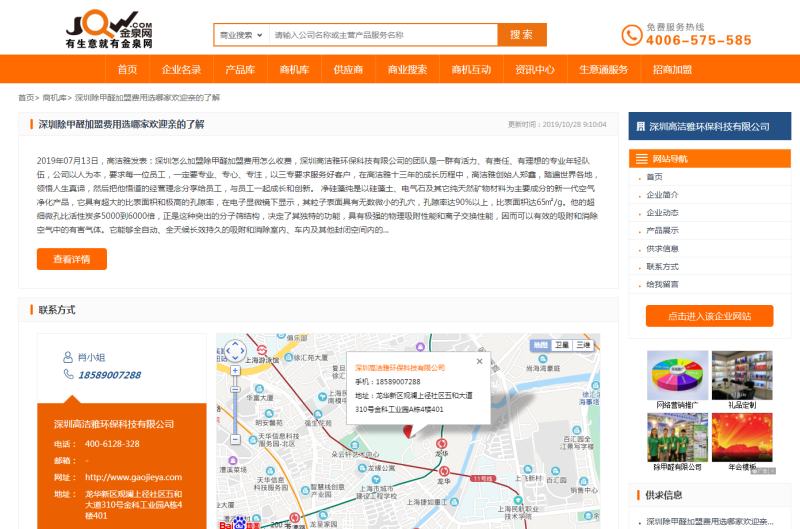Click the 商机库 breadcrumb link
The width and height of the screenshot is (800, 529).
pos(55,97)
